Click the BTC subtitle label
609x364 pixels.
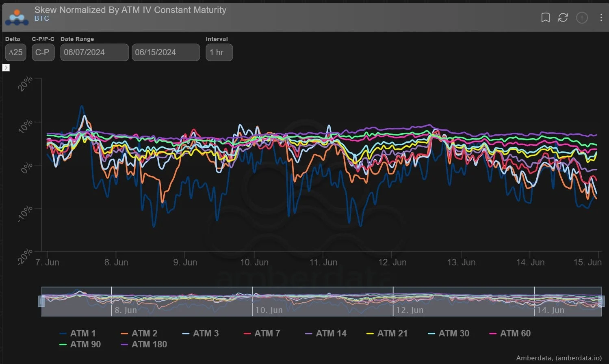point(42,19)
